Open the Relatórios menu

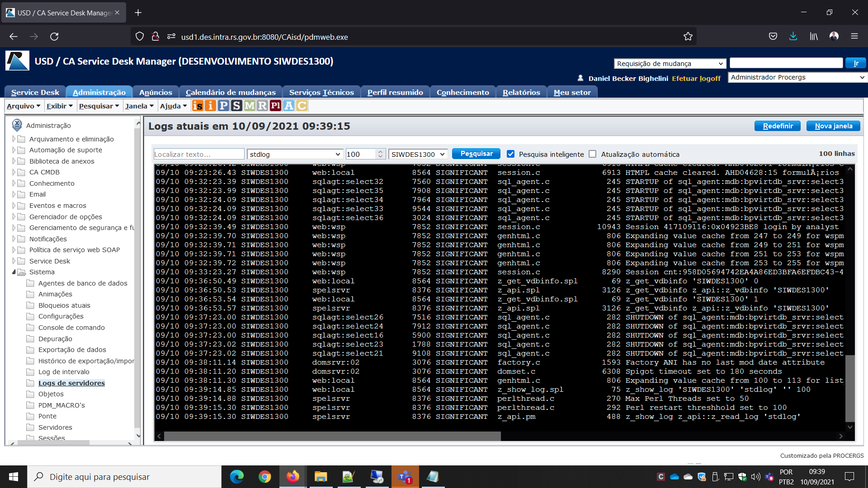tap(521, 92)
